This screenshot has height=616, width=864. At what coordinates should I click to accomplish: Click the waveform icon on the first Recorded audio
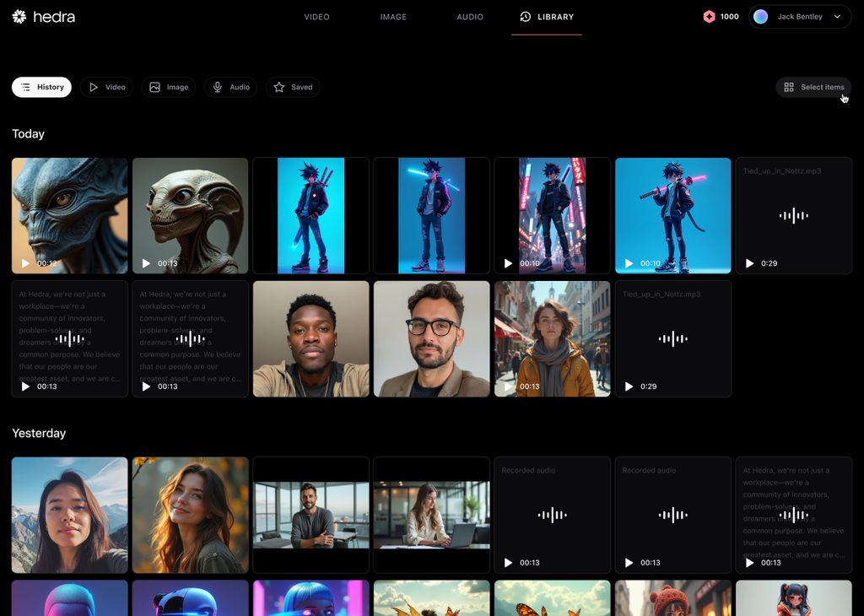pyautogui.click(x=552, y=515)
